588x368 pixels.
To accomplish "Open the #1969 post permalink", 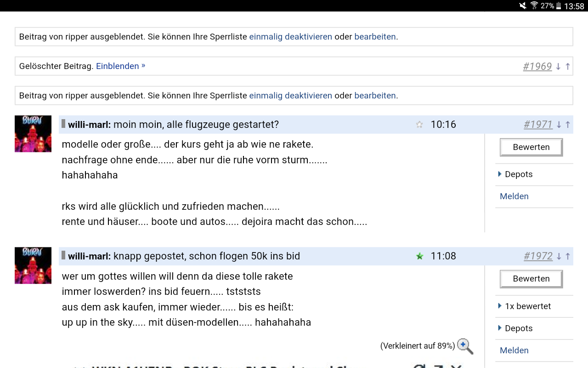I will [x=537, y=66].
